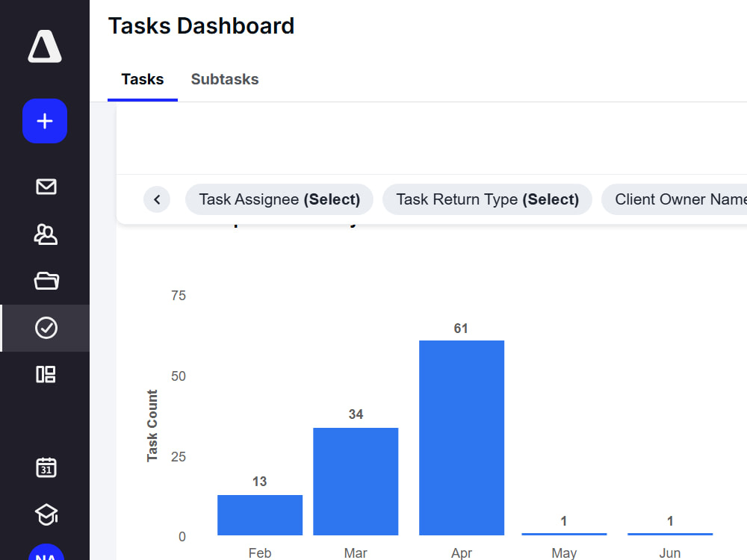
Task: Click the 25 y-axis tick label
Action: [x=179, y=457]
